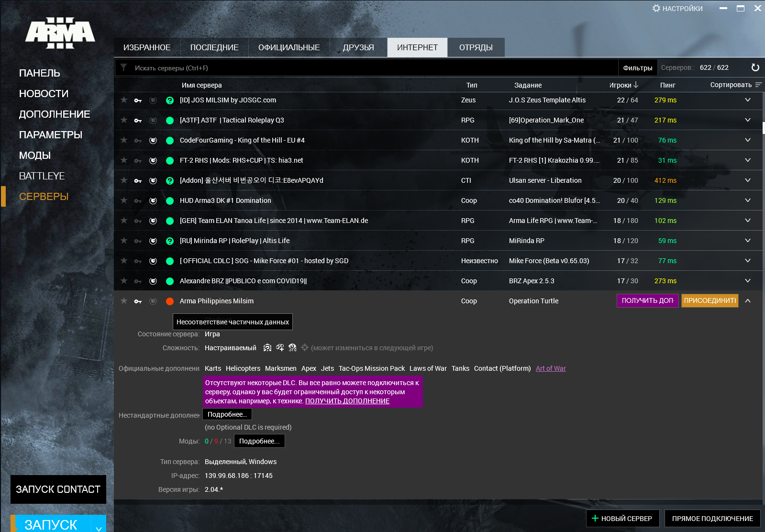Click the Arma logo in the sidebar
This screenshot has width=765, height=532.
[x=60, y=33]
